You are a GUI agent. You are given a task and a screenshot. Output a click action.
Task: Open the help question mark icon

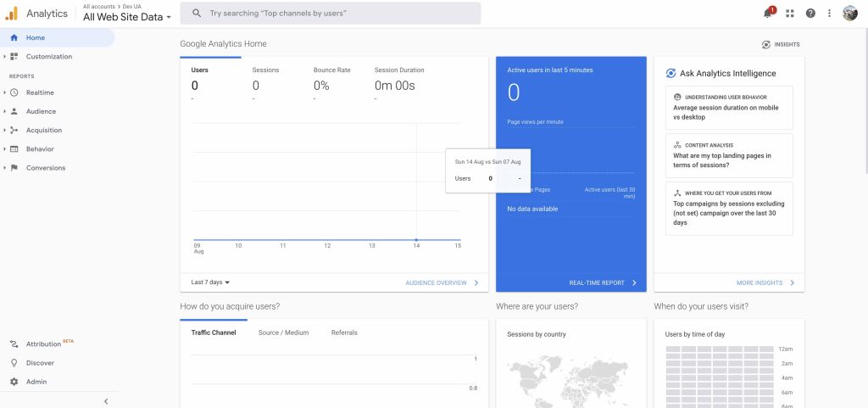pos(810,14)
